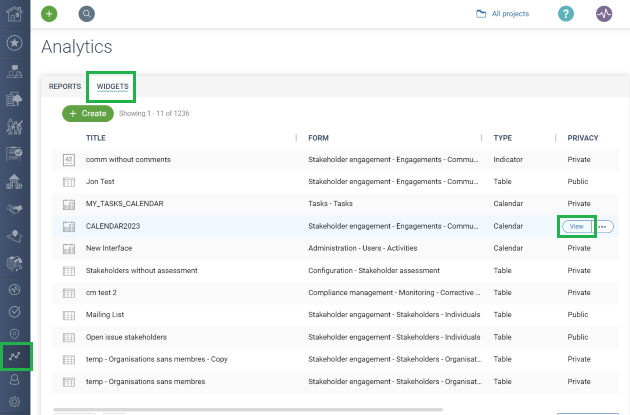Viewport: 630px width, 415px height.
Task: Click the purple activity pulse icon
Action: tap(604, 14)
